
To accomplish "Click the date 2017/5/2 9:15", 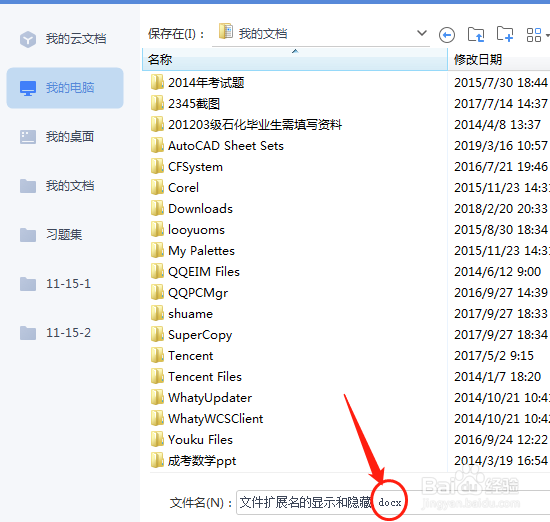I will coord(494,356).
